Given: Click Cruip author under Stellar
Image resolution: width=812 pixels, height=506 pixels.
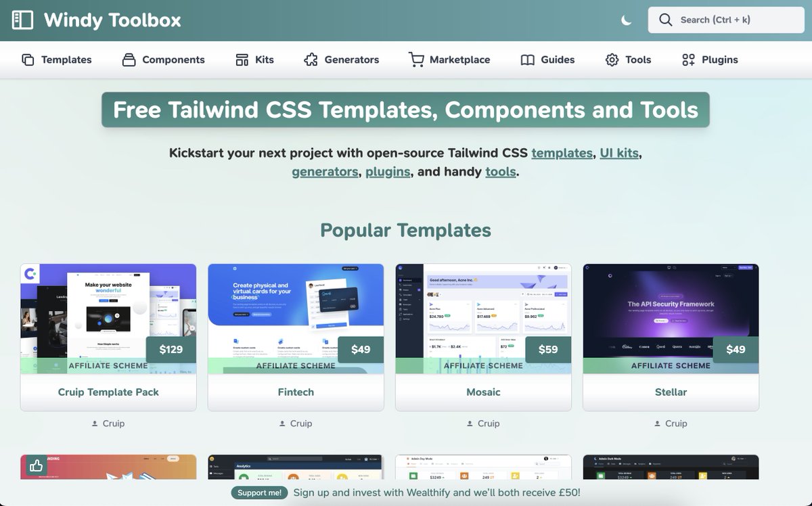Looking at the screenshot, I should click(671, 423).
